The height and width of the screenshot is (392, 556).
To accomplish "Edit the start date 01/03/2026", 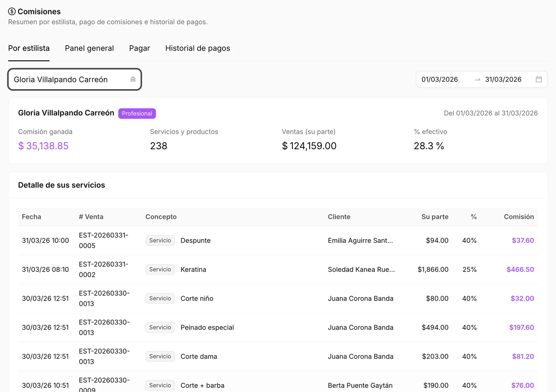I will tap(440, 80).
